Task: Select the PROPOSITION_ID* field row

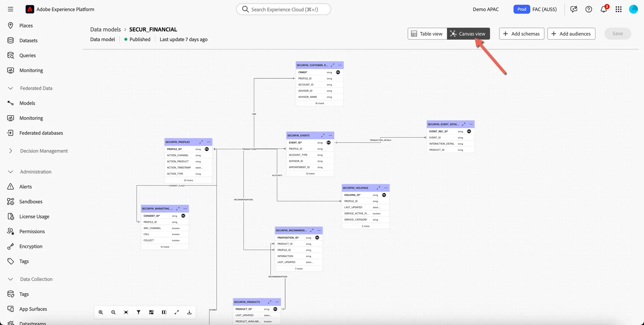Action: [299, 238]
